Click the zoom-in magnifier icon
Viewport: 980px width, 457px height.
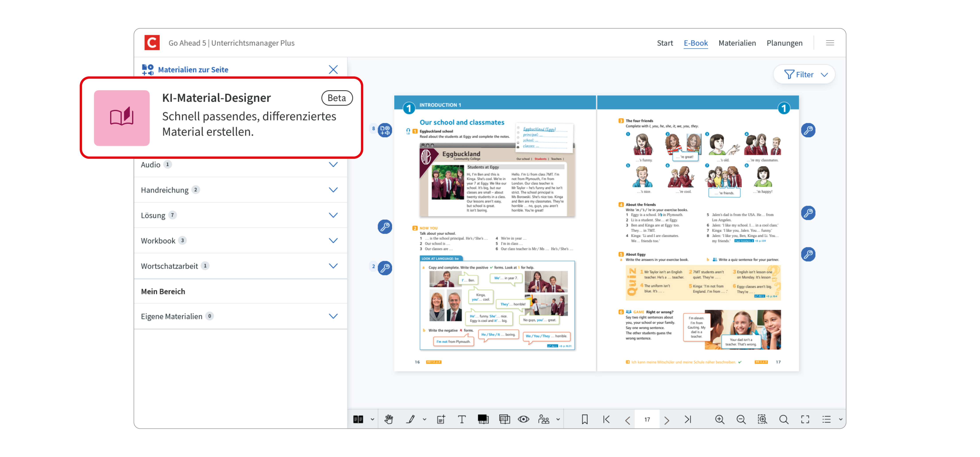pos(719,419)
